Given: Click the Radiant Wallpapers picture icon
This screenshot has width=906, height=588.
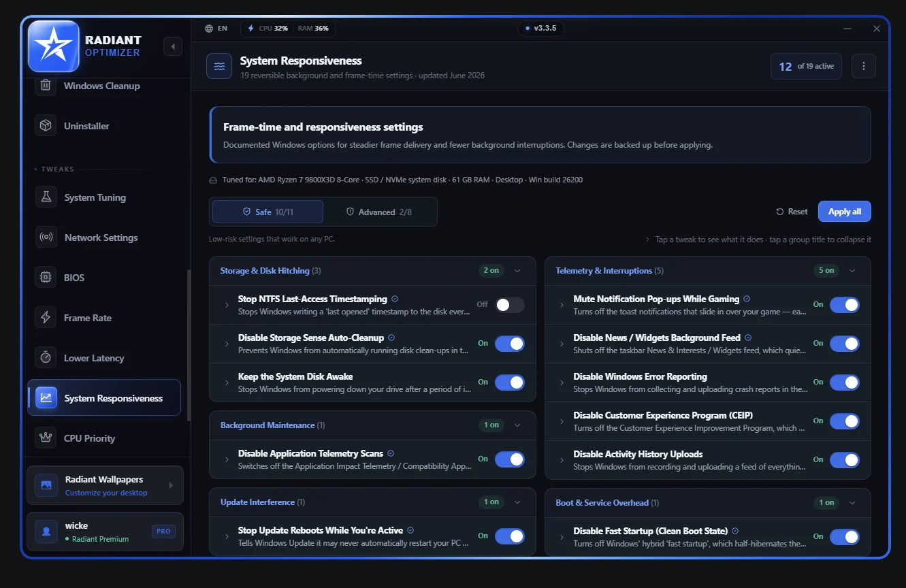Looking at the screenshot, I should (x=46, y=485).
